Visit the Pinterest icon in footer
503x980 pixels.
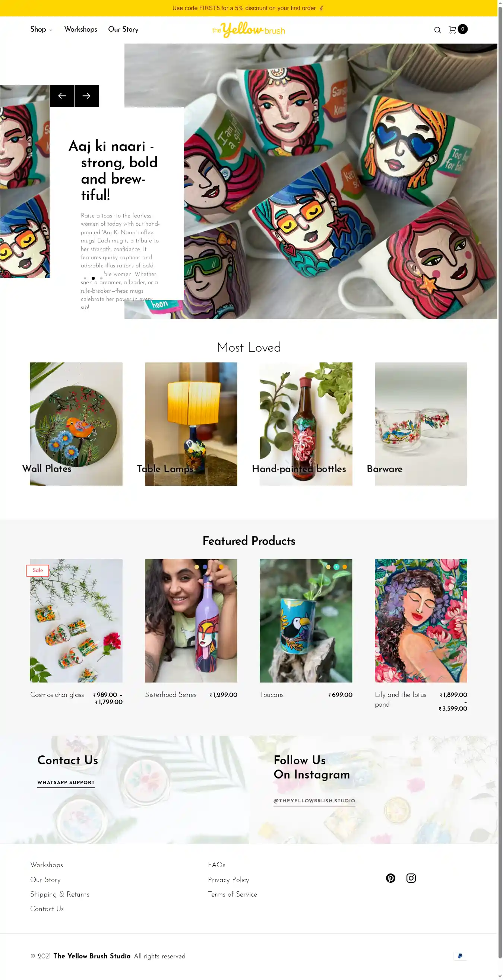click(x=390, y=878)
